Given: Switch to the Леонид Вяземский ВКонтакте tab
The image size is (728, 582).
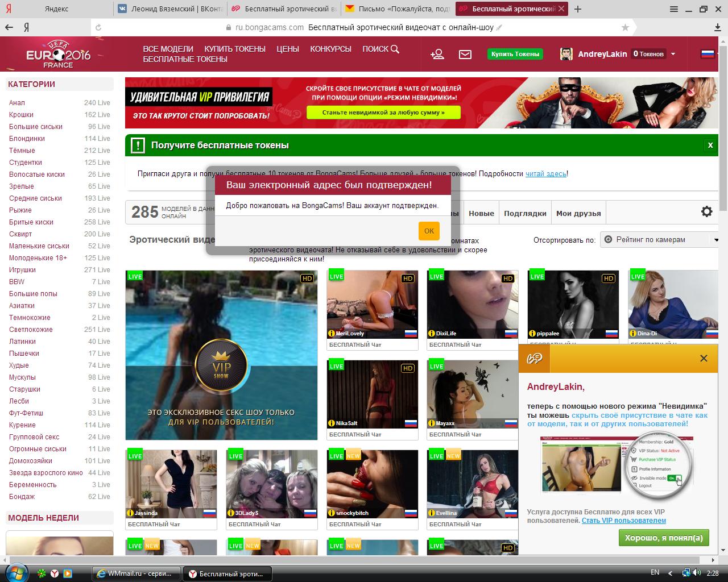Looking at the screenshot, I should 171,9.
